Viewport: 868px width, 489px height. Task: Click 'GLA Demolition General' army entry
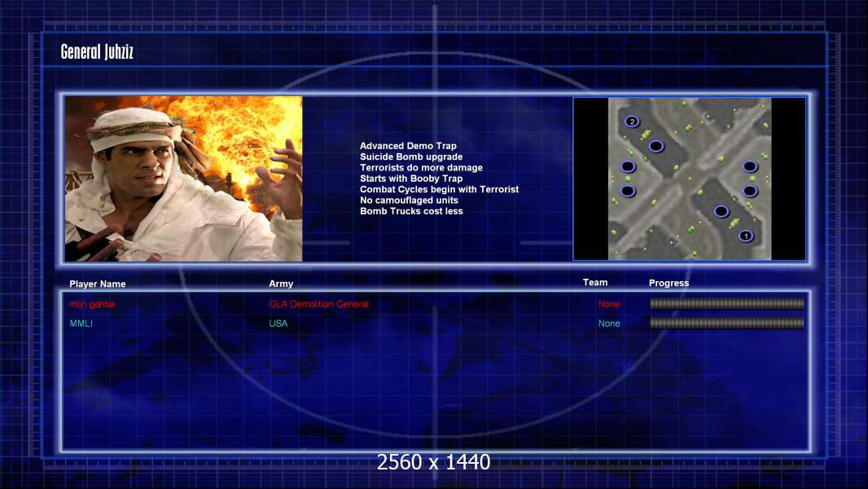[318, 304]
